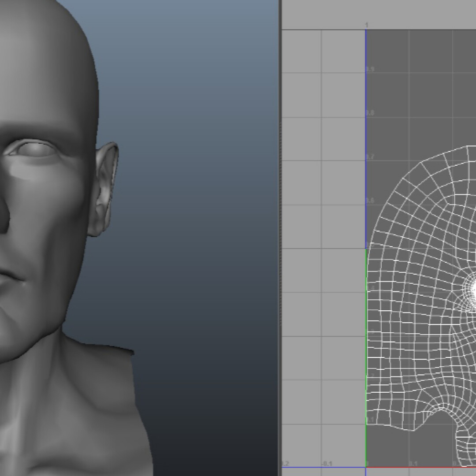Click the "1" label atop the V axis
Viewport: 476px width, 476px height.
click(x=367, y=26)
